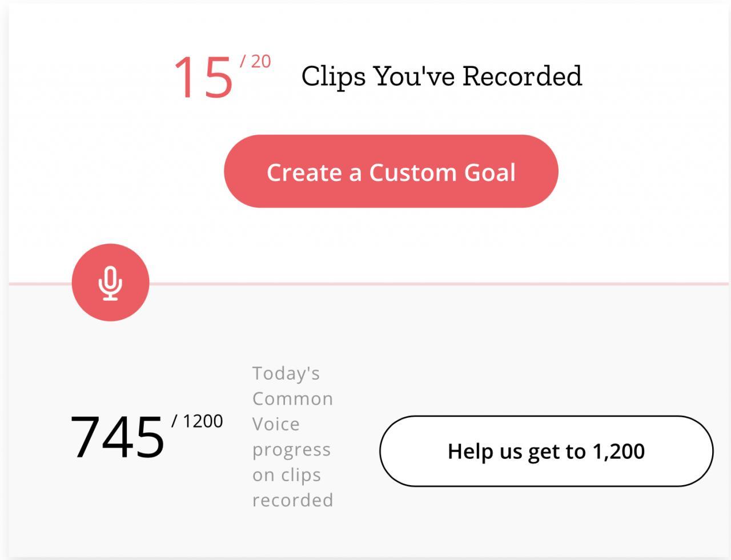
Task: Click the Create a Custom Goal button
Action: [x=391, y=171]
